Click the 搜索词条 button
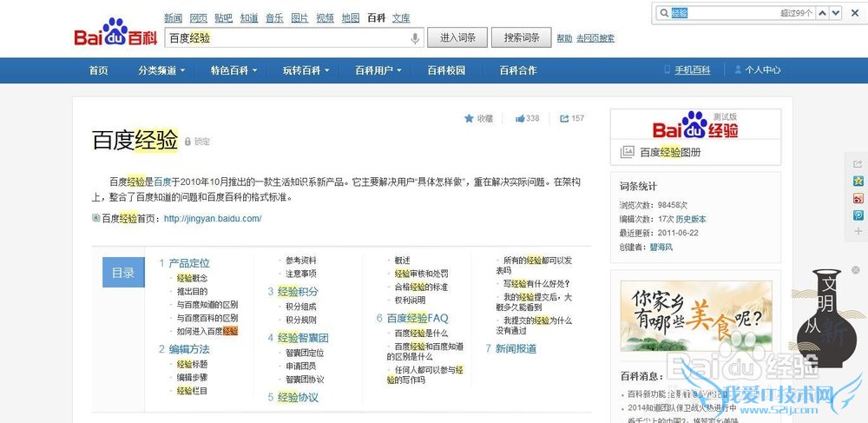The width and height of the screenshot is (868, 423). click(x=522, y=37)
